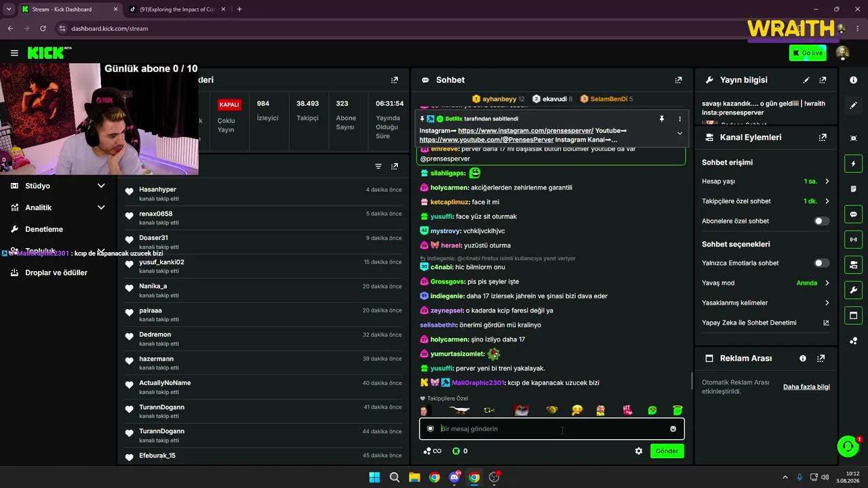Toggle Abonelere özel sohbet switch
The height and width of the screenshot is (488, 868).
(x=821, y=221)
